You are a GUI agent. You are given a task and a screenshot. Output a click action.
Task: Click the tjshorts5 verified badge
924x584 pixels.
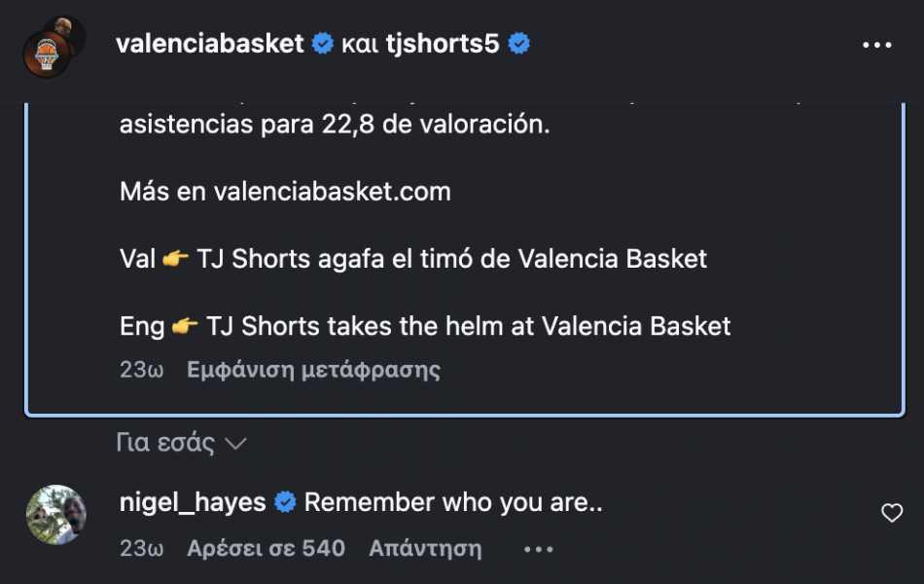tap(518, 44)
